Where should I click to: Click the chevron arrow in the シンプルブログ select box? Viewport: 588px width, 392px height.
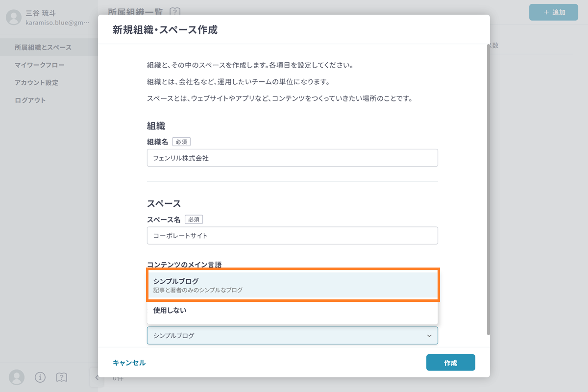tap(429, 336)
